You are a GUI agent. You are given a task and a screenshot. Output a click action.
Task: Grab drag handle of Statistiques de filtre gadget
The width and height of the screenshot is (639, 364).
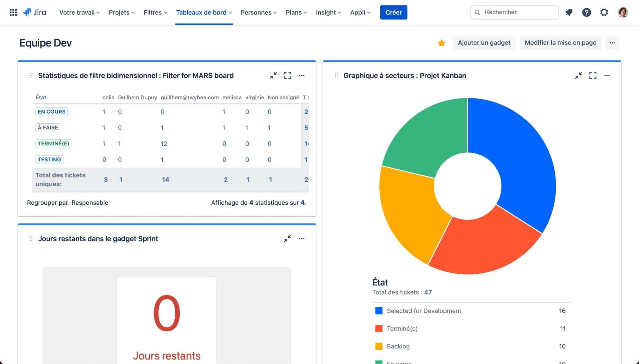31,75
